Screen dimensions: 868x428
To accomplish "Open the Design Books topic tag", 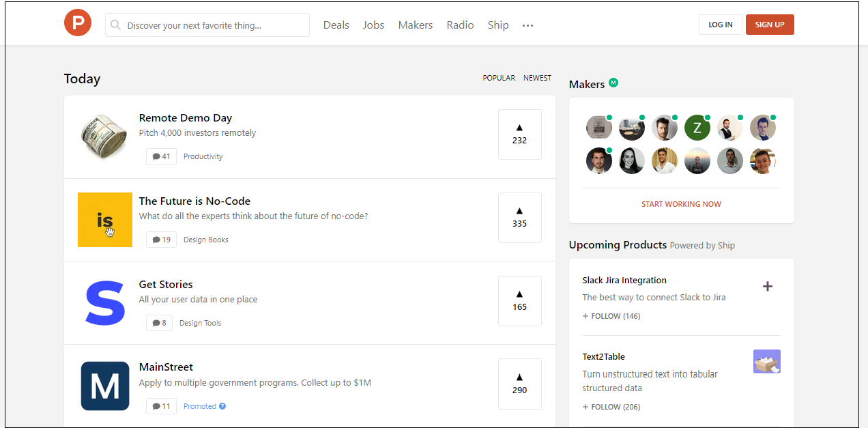I will tap(206, 240).
